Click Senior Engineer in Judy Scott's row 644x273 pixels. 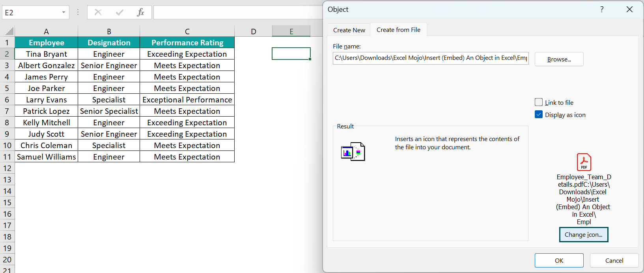click(109, 134)
